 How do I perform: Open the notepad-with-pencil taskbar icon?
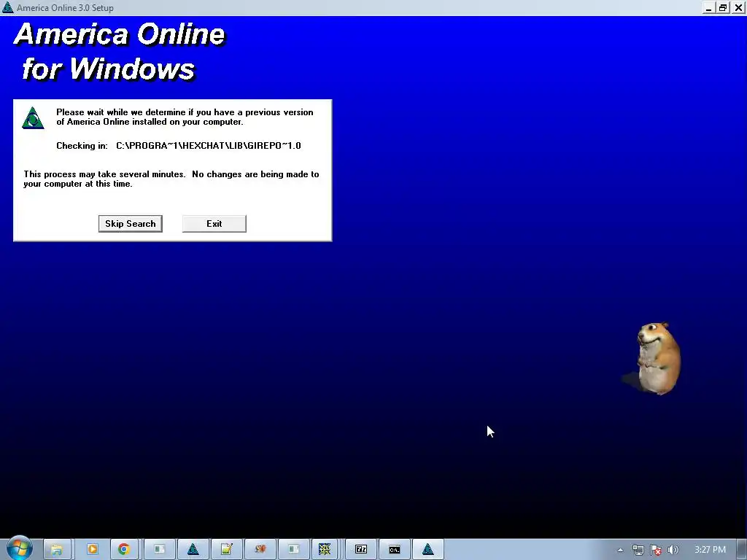[x=227, y=550]
